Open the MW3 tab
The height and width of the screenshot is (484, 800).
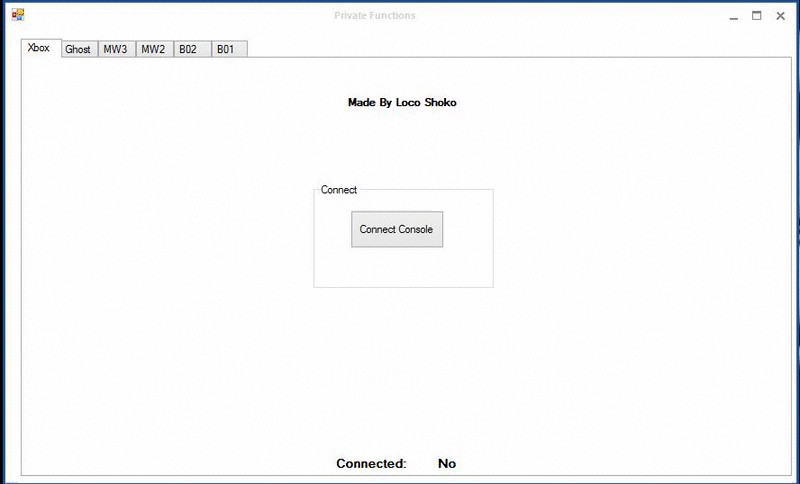pyautogui.click(x=117, y=49)
